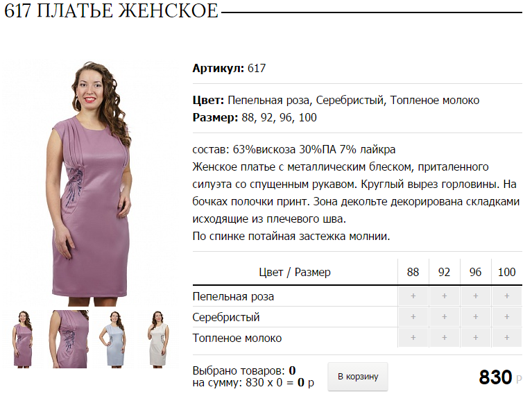Add Пепельная роза dress in size 96
The height and width of the screenshot is (394, 532).
coord(475,296)
